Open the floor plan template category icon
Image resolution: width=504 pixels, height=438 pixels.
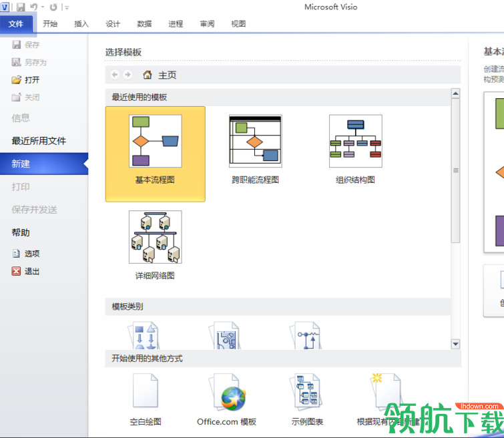225,335
